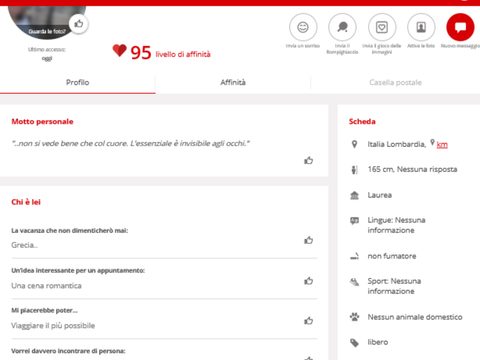
Task: Click 'Vorrei davvero incontrare di persona' question
Action: click(68, 351)
